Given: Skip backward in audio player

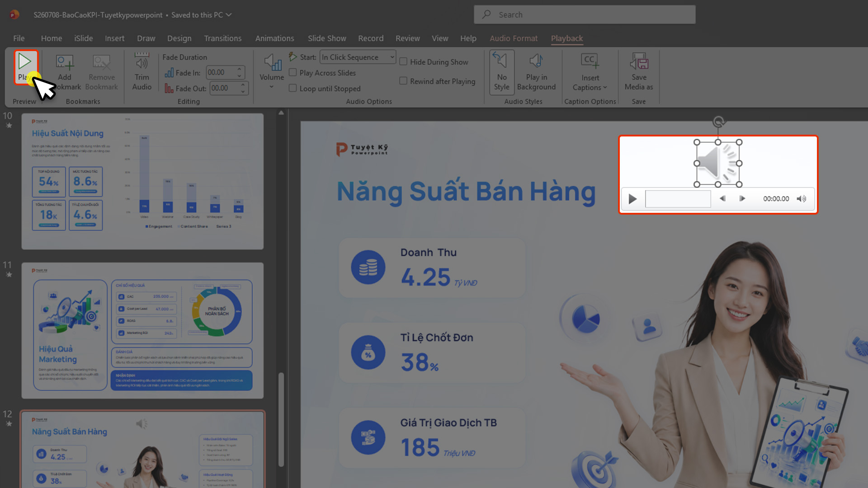Looking at the screenshot, I should pos(722,199).
